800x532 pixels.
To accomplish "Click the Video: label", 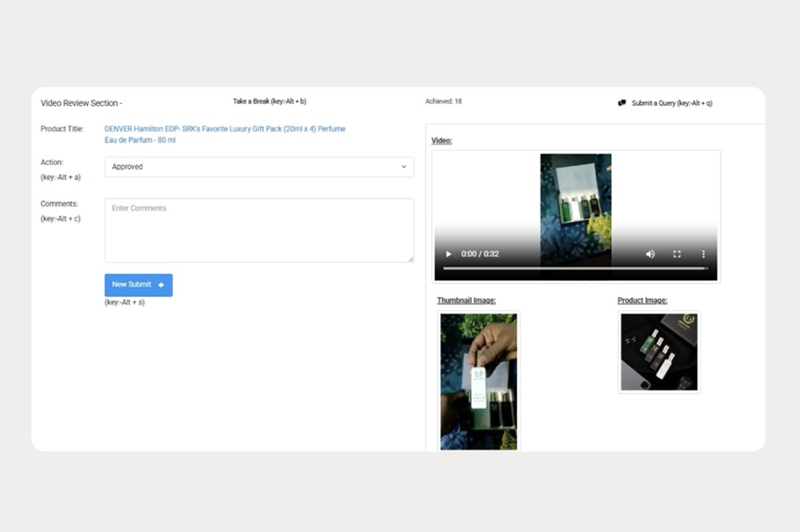I will click(442, 141).
